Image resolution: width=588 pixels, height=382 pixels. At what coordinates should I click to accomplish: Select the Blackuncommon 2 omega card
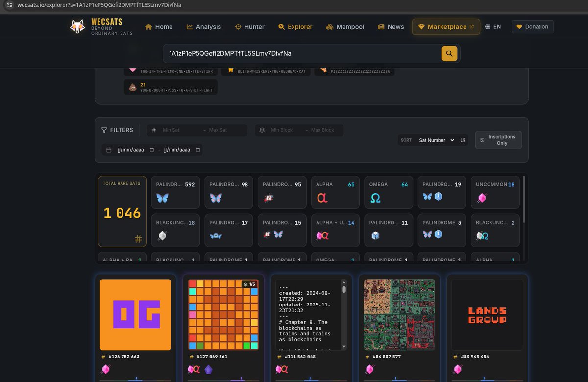click(x=495, y=230)
